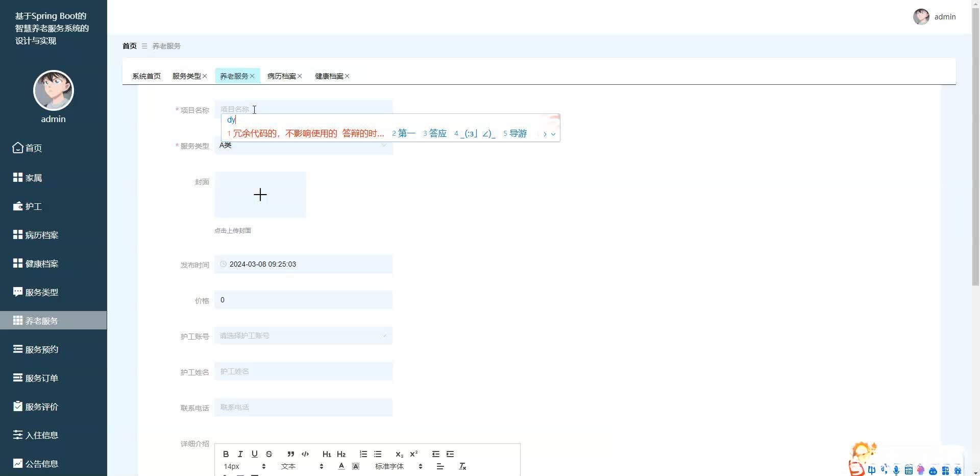Screen dimensions: 980x476
Task: Click the 首页 breadcrumb link
Action: tap(130, 46)
